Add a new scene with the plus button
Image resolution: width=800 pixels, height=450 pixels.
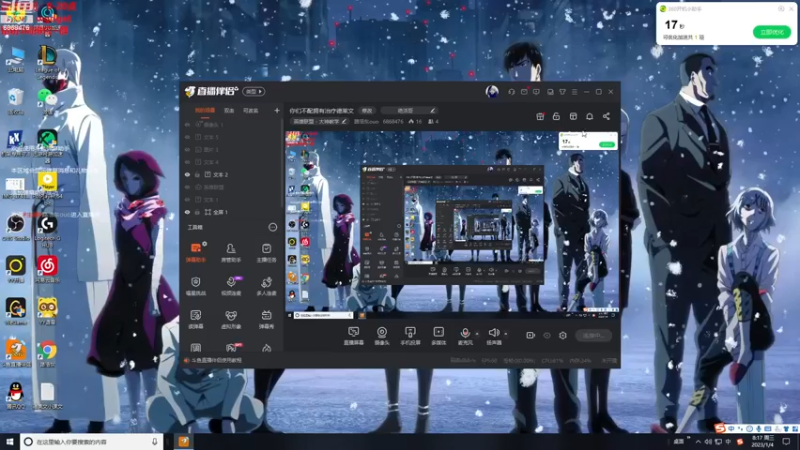click(x=277, y=110)
